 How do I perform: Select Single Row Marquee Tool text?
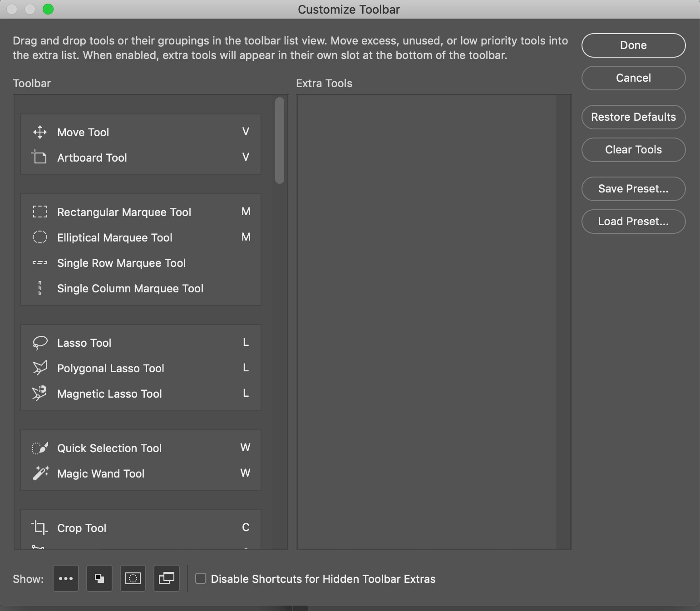coord(121,263)
